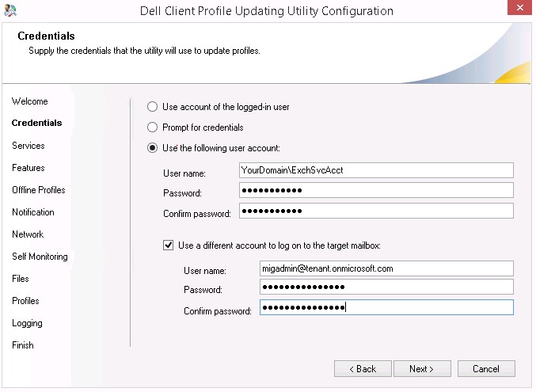
Task: Open the Network step in sidebar
Action: 28,234
